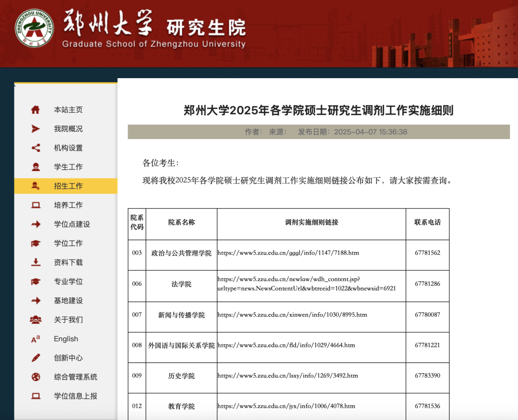Click the share icon beside 机构设置
Screen dimensions: 518x420
pyautogui.click(x=35, y=148)
